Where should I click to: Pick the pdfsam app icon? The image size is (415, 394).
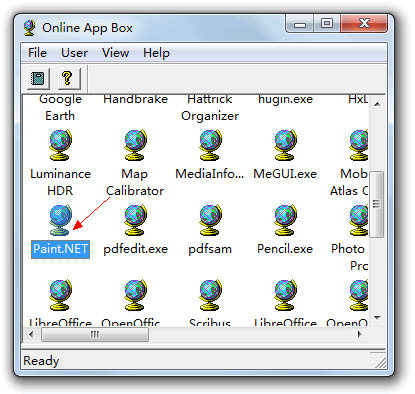click(210, 220)
